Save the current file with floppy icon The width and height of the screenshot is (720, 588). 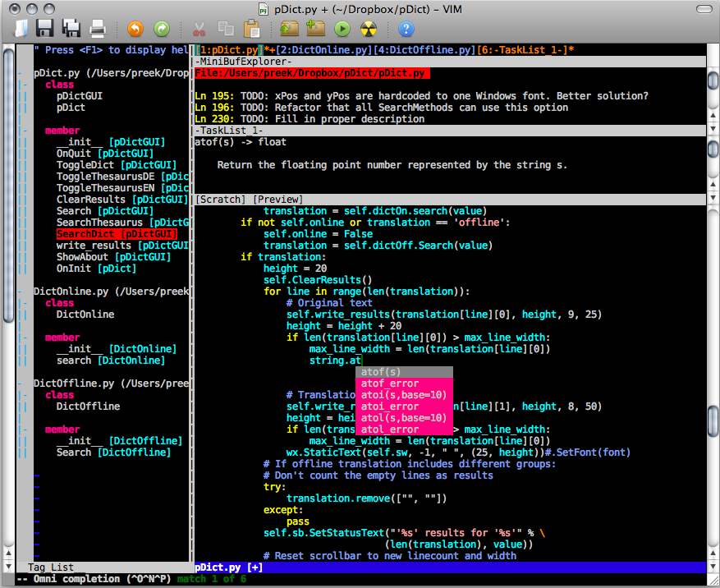[x=44, y=30]
